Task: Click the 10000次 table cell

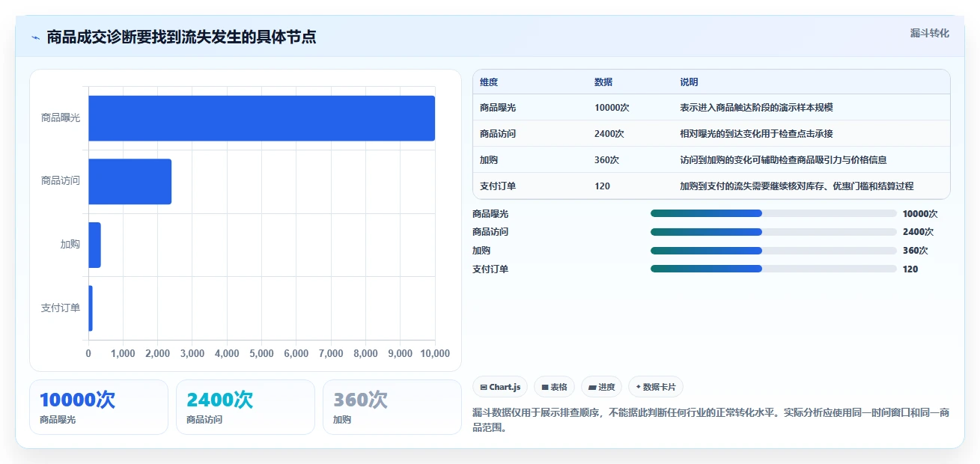Action: pyautogui.click(x=612, y=108)
